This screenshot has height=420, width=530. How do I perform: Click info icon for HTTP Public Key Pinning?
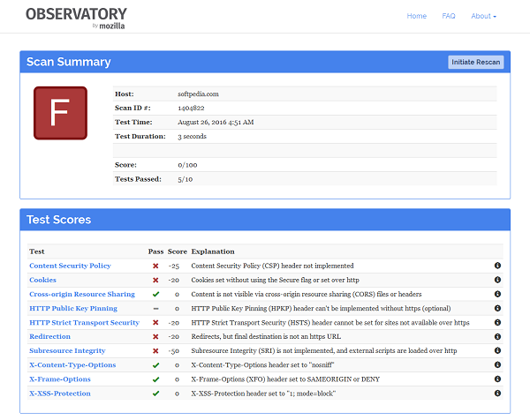(498, 308)
